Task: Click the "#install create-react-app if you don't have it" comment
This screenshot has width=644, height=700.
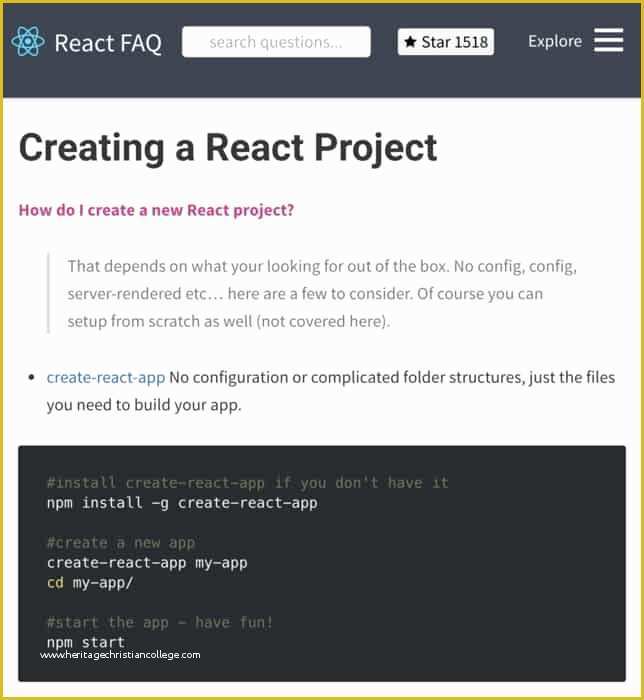Action: [x=248, y=483]
